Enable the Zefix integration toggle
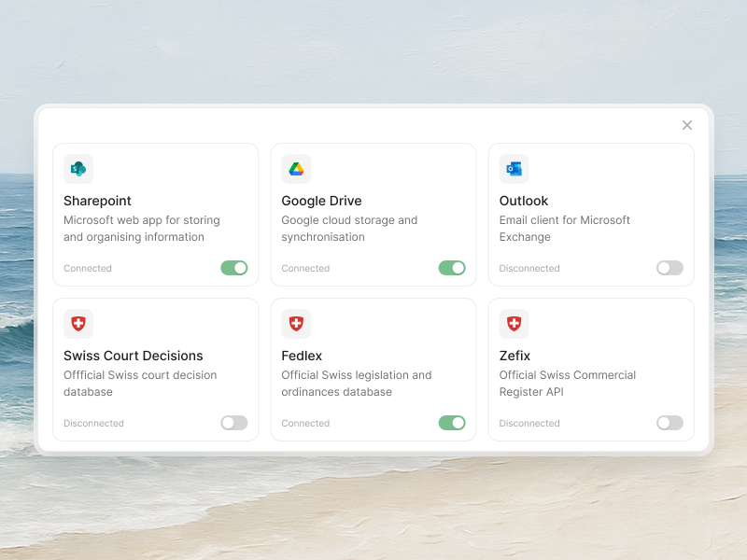The height and width of the screenshot is (560, 747). [x=669, y=423]
